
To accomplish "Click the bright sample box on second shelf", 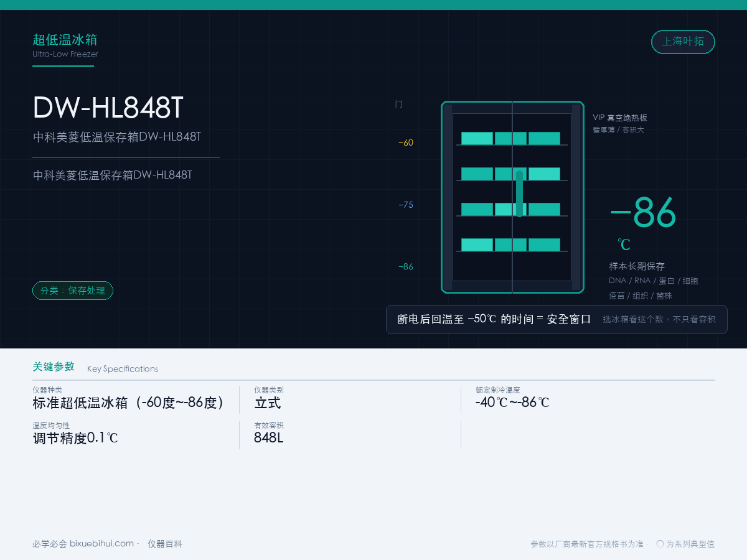I will (x=544, y=174).
